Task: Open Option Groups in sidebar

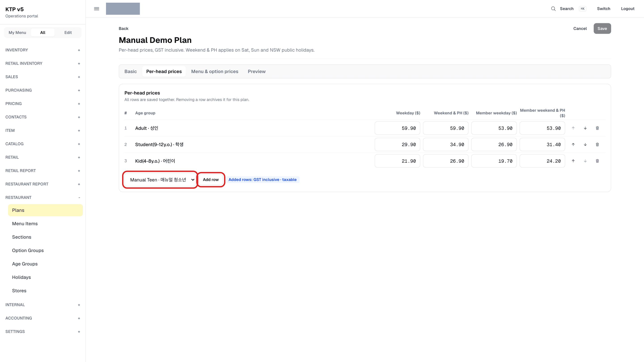Action: 45,250
